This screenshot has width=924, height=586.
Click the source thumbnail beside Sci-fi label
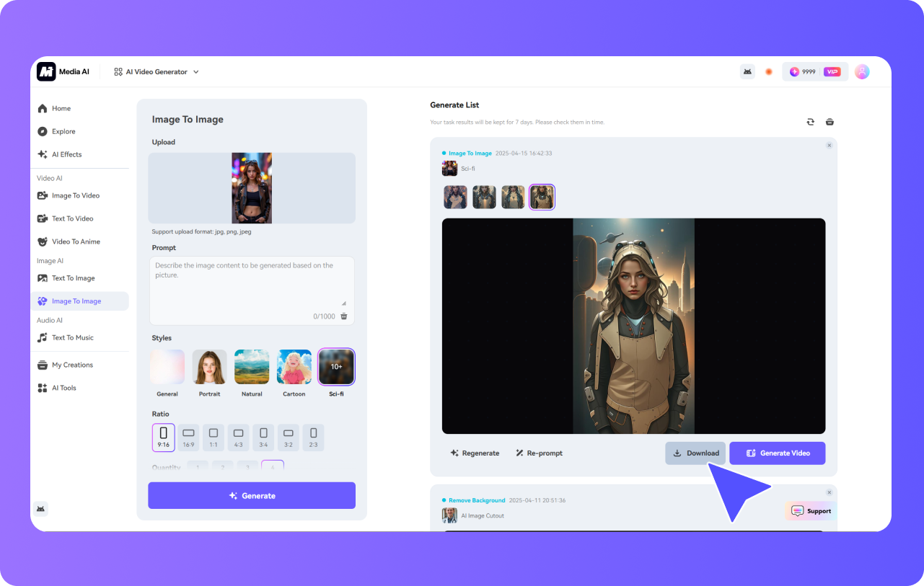(450, 169)
